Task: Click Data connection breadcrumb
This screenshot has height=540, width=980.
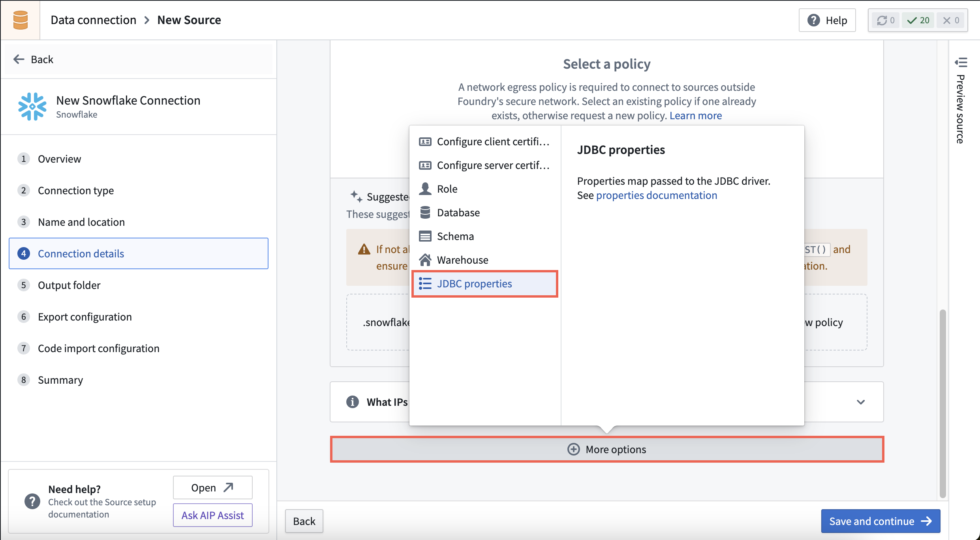Action: 93,20
